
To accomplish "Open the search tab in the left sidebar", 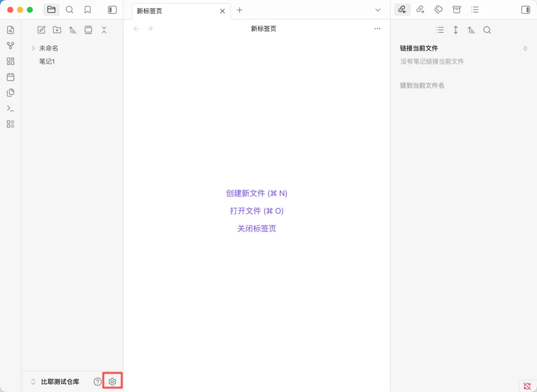I will point(70,10).
